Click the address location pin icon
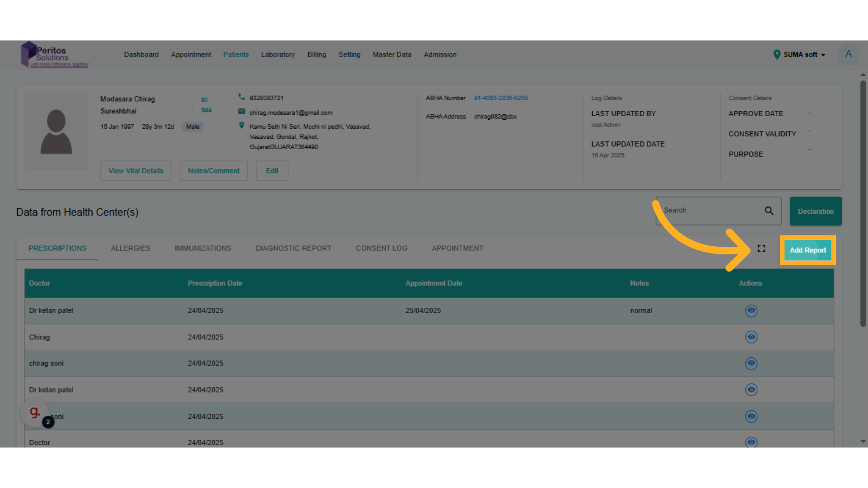This screenshot has height=488, width=868. coord(241,126)
